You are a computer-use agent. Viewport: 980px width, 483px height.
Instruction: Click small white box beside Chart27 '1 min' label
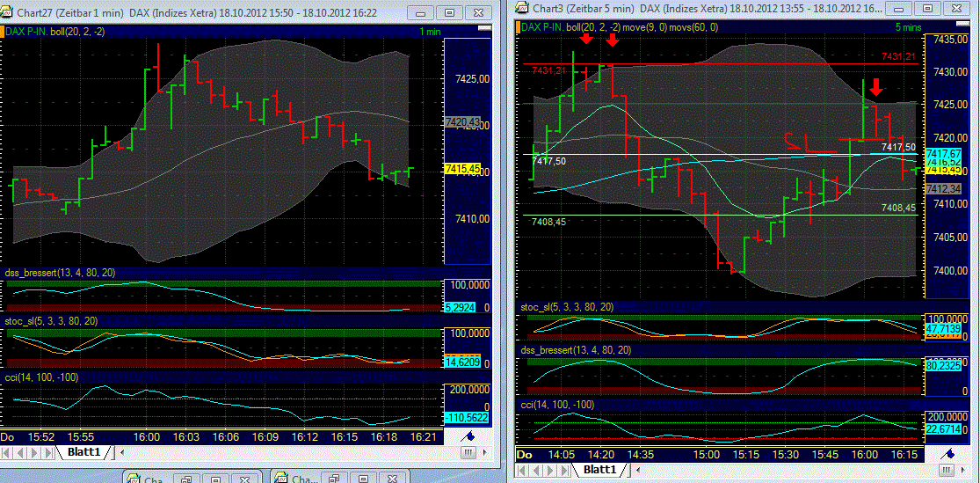tap(483, 29)
